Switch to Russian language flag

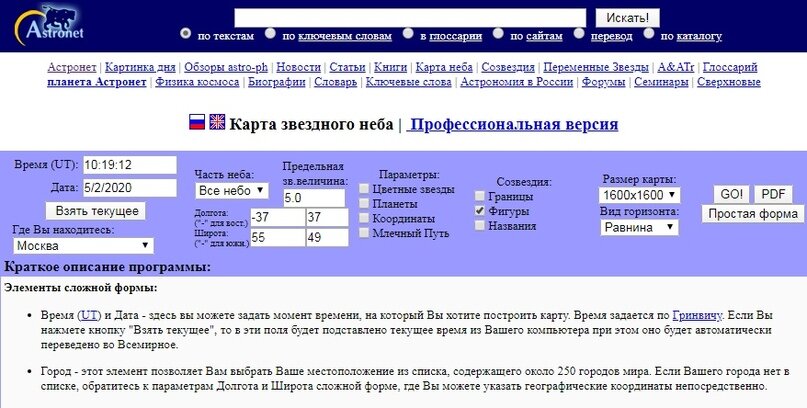point(197,122)
